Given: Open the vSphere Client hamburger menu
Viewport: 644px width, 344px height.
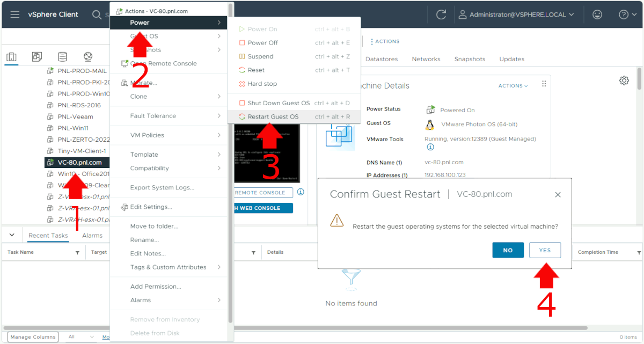Looking at the screenshot, I should pos(15,14).
